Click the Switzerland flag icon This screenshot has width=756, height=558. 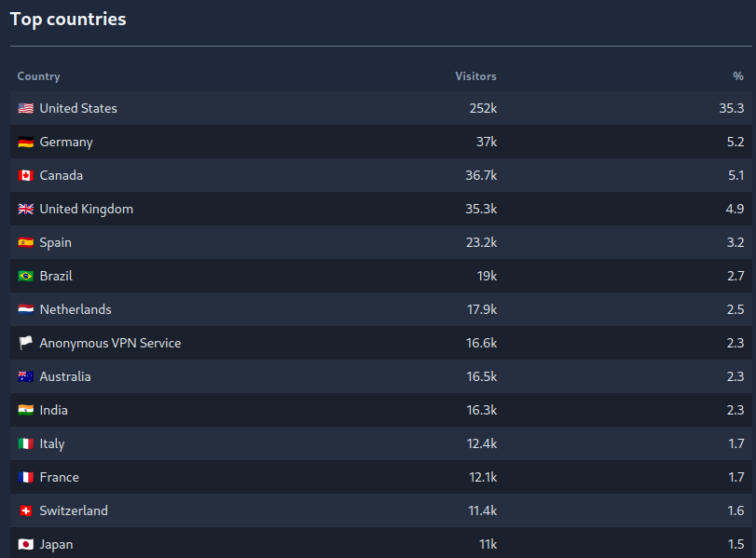(x=25, y=510)
